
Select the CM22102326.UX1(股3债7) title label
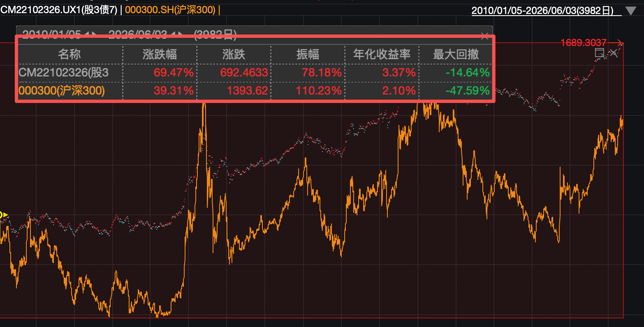coord(59,9)
